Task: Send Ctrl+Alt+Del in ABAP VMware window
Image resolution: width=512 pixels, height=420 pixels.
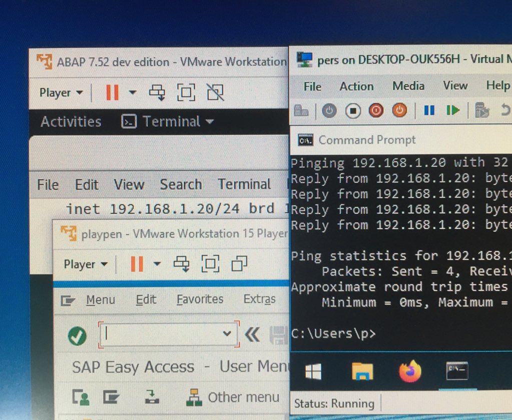Action: click(157, 92)
